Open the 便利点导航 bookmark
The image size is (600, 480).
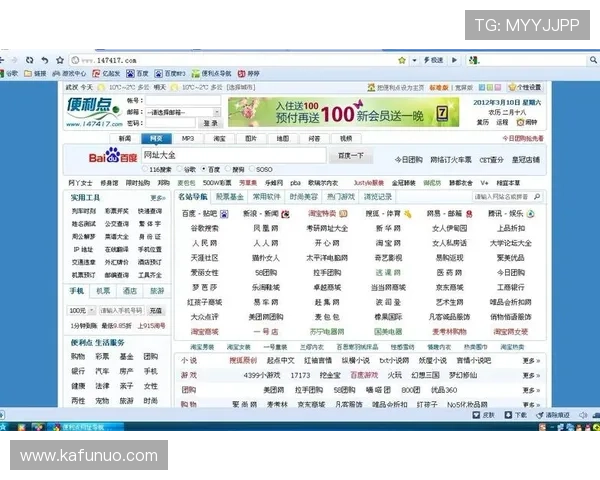click(x=212, y=73)
